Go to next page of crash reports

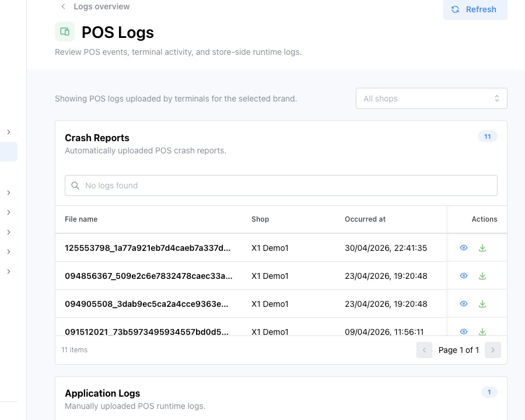click(492, 350)
